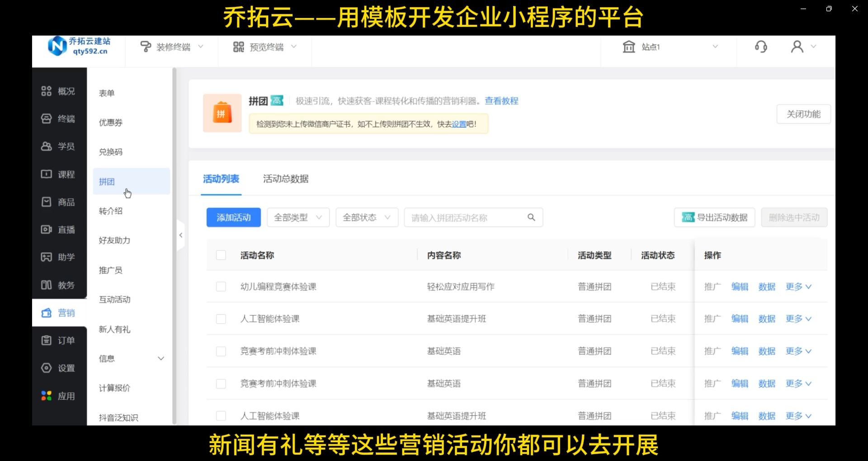Click the 删除选中活动 button
This screenshot has height=461, width=868.
[794, 217]
